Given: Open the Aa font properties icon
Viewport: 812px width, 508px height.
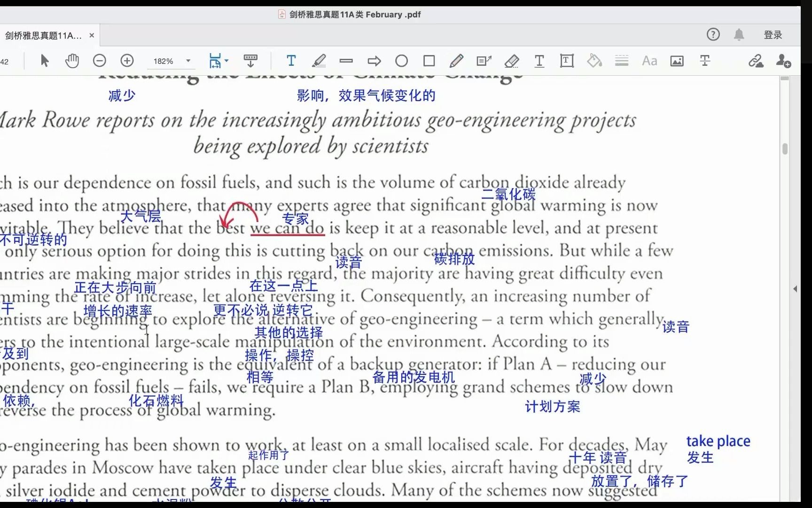Looking at the screenshot, I should (649, 61).
